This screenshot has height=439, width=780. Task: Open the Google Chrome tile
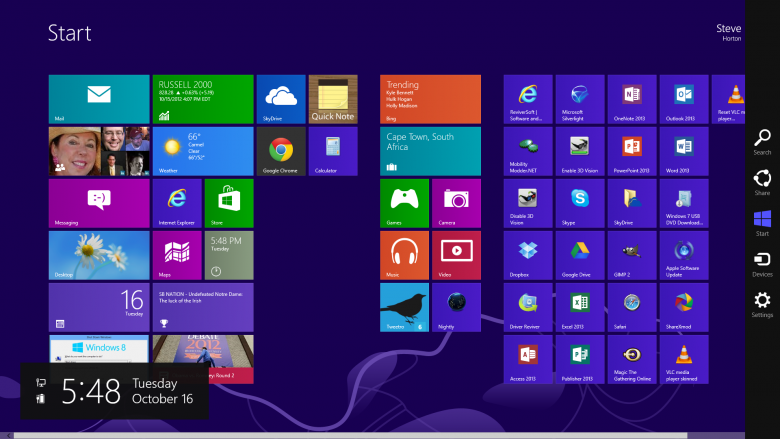(281, 151)
